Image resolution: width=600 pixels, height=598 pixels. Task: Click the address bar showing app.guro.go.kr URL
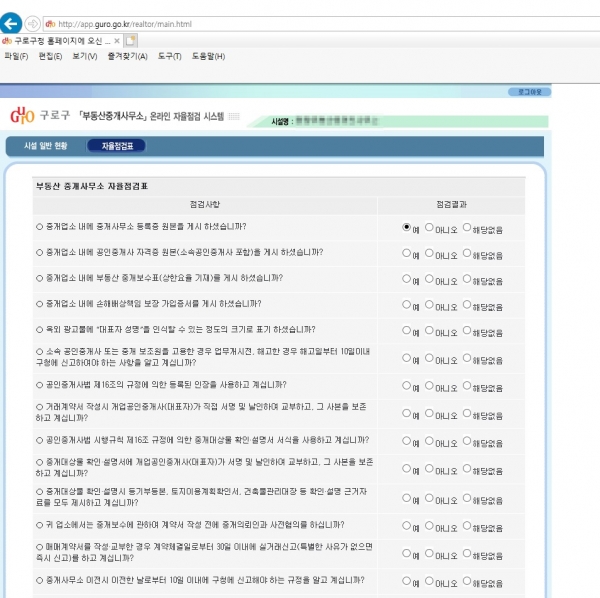(x=321, y=24)
